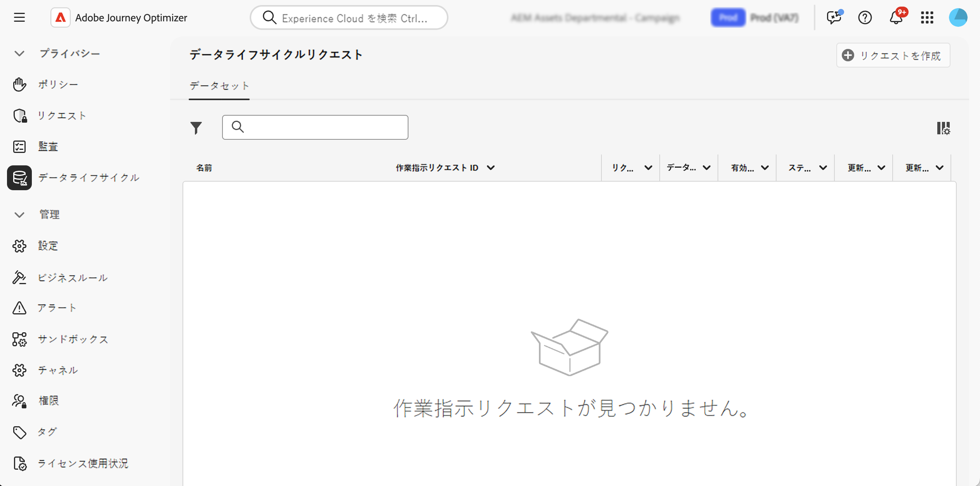The height and width of the screenshot is (486, 980).
Task: Open the feedback chat icon
Action: 834,17
